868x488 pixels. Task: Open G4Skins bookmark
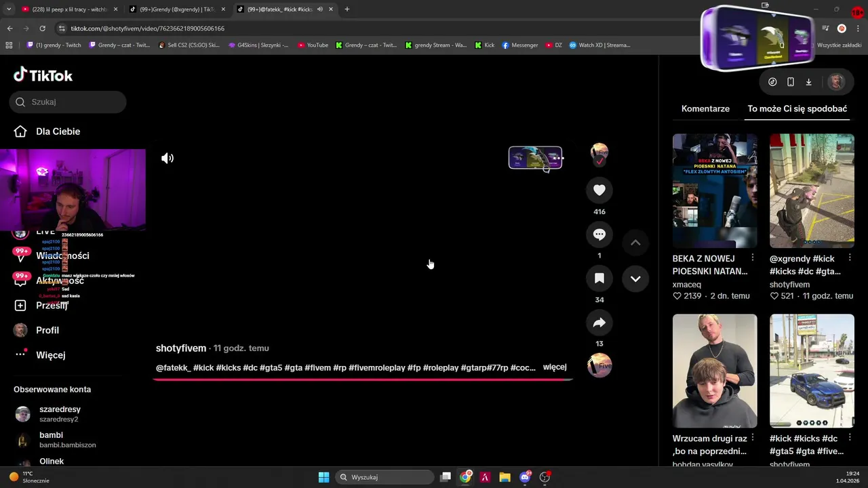258,45
